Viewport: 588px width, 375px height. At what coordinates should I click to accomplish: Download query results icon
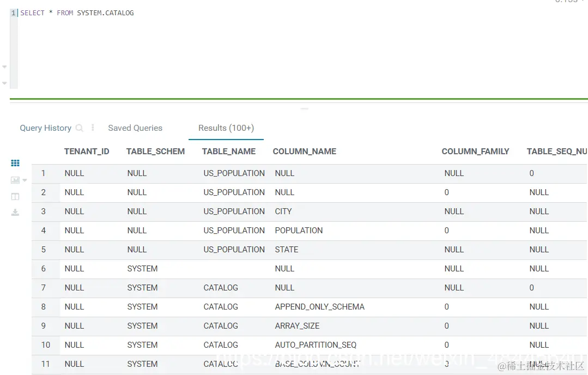[15, 213]
